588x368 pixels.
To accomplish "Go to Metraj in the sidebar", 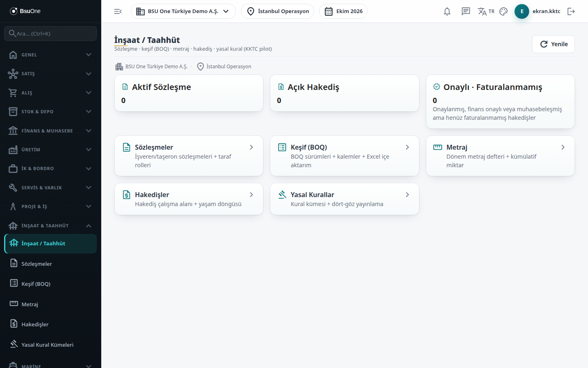I will coord(51,304).
